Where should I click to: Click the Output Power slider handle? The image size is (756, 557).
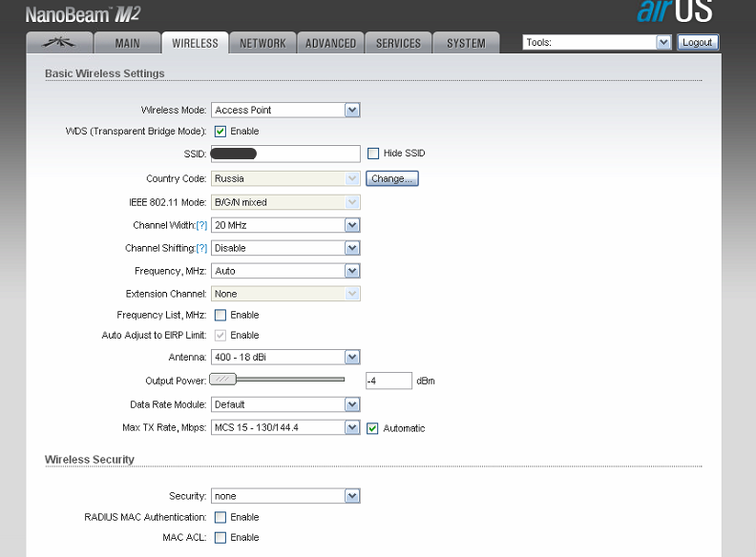(x=223, y=380)
